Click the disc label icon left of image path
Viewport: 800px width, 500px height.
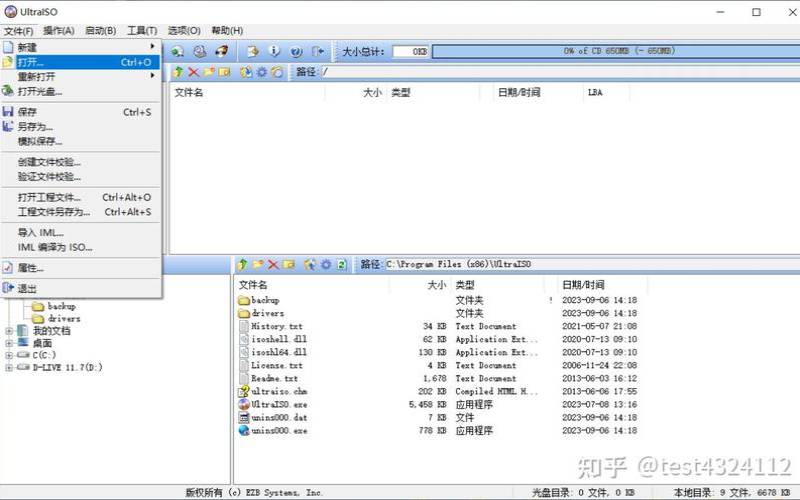277,72
